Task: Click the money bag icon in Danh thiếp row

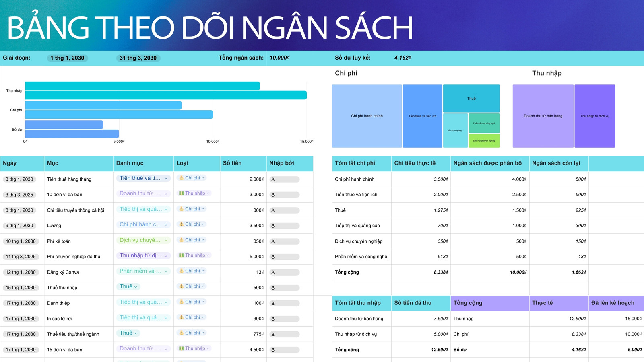Action: coord(182,302)
